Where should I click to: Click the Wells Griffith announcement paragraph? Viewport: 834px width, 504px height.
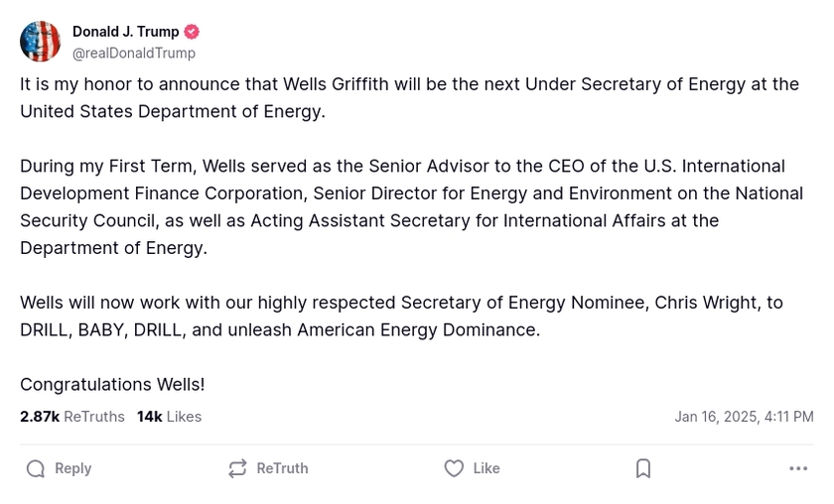tap(409, 97)
